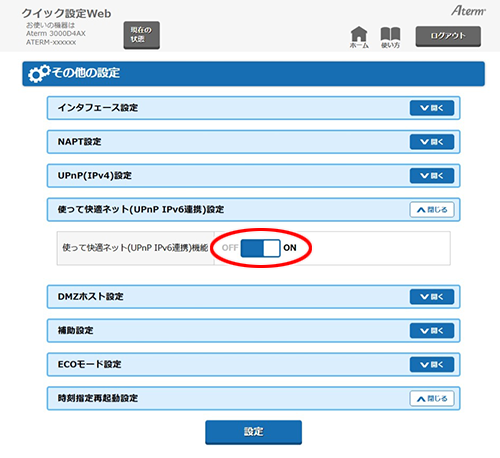The height and width of the screenshot is (458, 500).
Task: Expand the インタフェース設定 section
Action: (x=432, y=108)
